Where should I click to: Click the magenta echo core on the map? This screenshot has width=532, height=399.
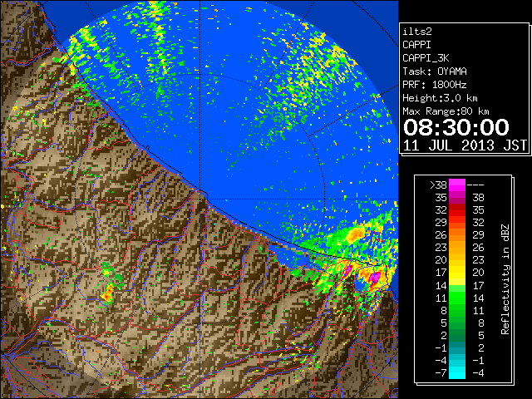pos(375,278)
